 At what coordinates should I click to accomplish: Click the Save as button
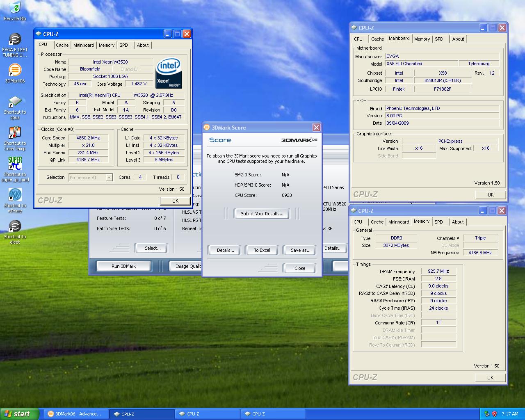[x=300, y=250]
